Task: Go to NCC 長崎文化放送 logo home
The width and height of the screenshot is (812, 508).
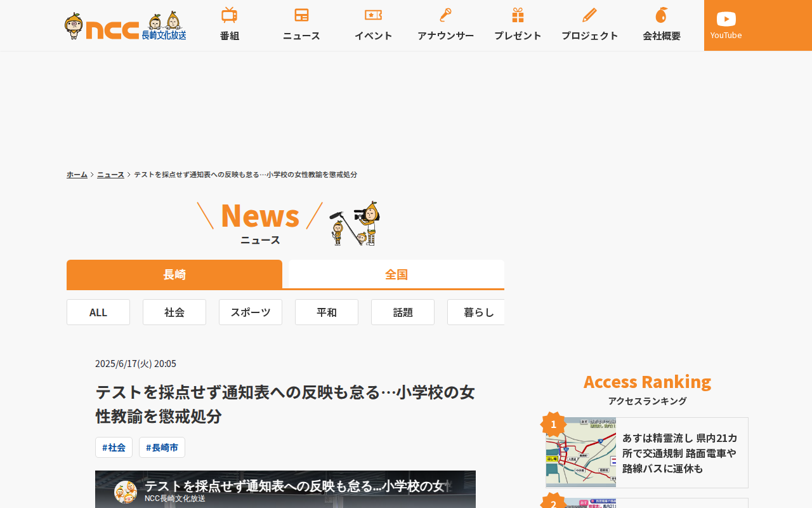Action: pos(126,25)
